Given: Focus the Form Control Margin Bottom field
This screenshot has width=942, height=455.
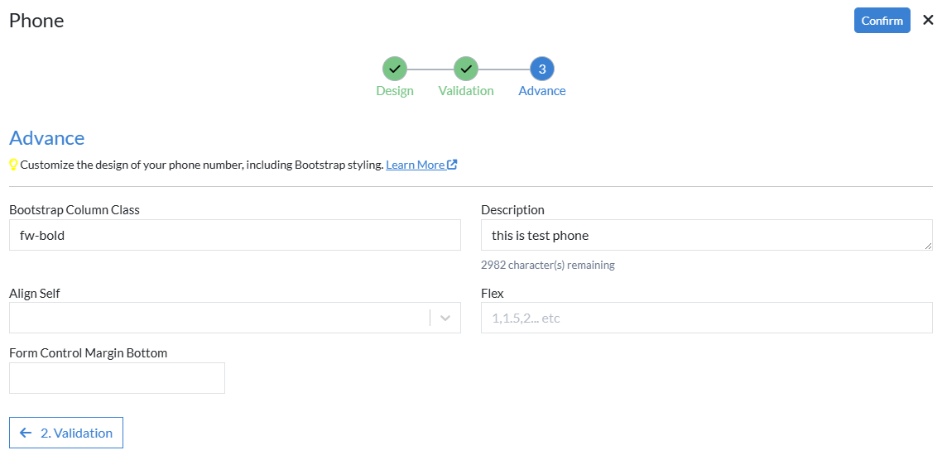Looking at the screenshot, I should (x=117, y=378).
